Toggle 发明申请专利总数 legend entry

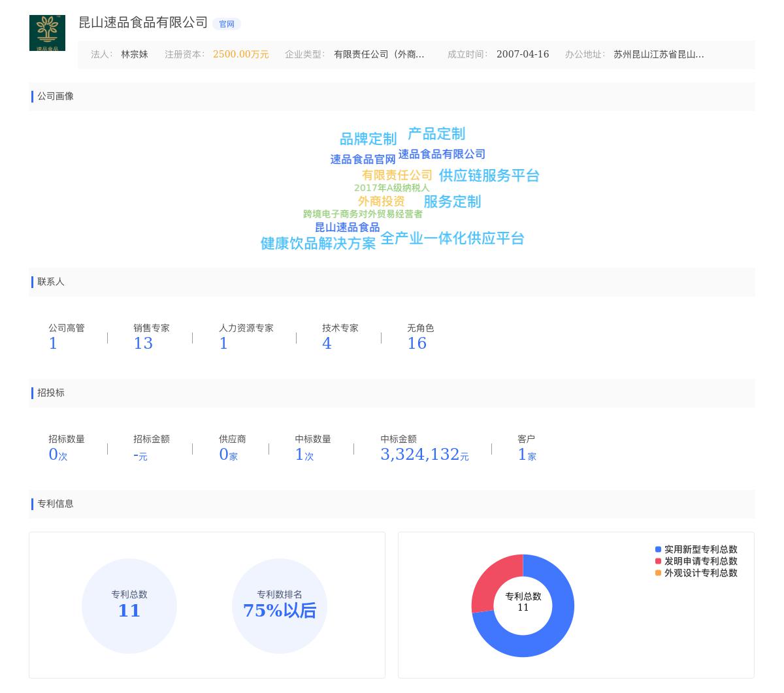pyautogui.click(x=700, y=561)
